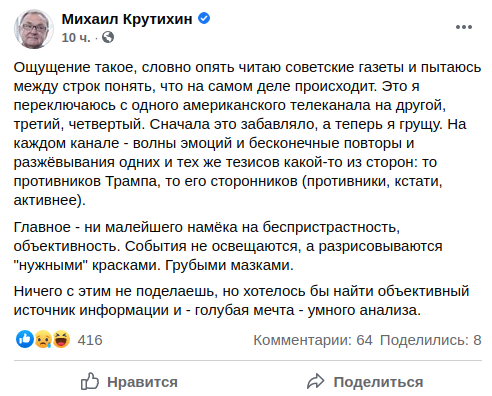Open the Михаил Крутихин profile name link
The width and height of the screenshot is (492, 396).
pos(127,19)
